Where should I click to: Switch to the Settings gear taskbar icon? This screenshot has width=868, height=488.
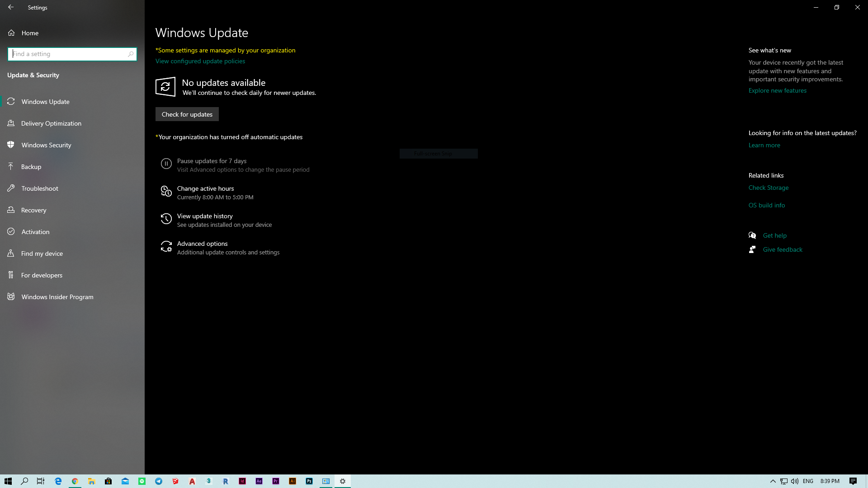[x=343, y=481]
